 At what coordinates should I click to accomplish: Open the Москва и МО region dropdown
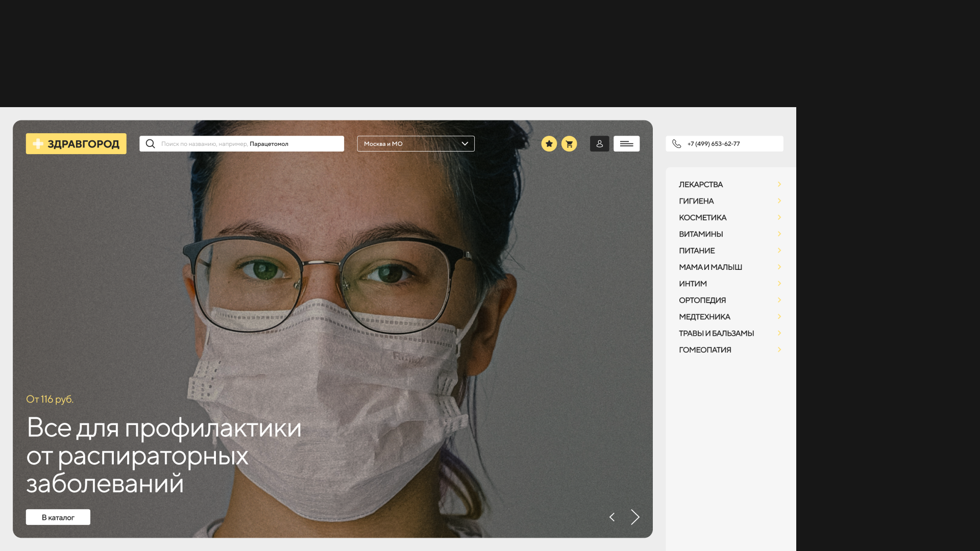(x=415, y=144)
